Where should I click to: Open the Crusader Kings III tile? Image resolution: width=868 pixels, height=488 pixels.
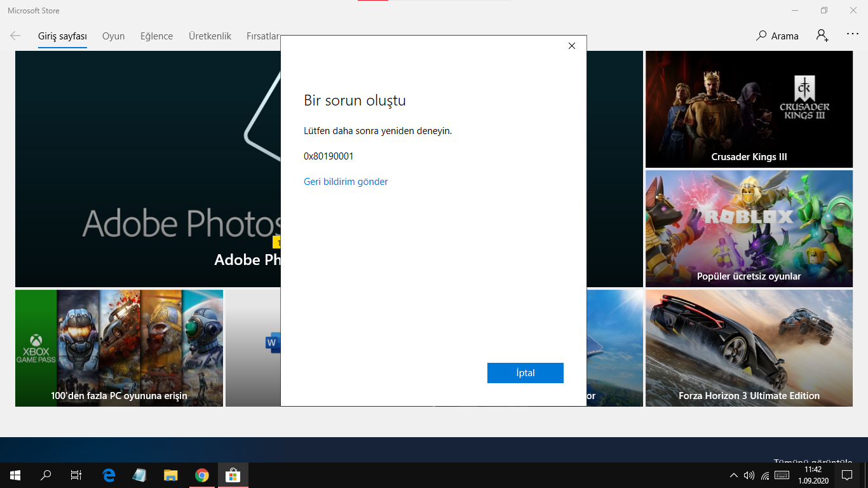coord(749,109)
